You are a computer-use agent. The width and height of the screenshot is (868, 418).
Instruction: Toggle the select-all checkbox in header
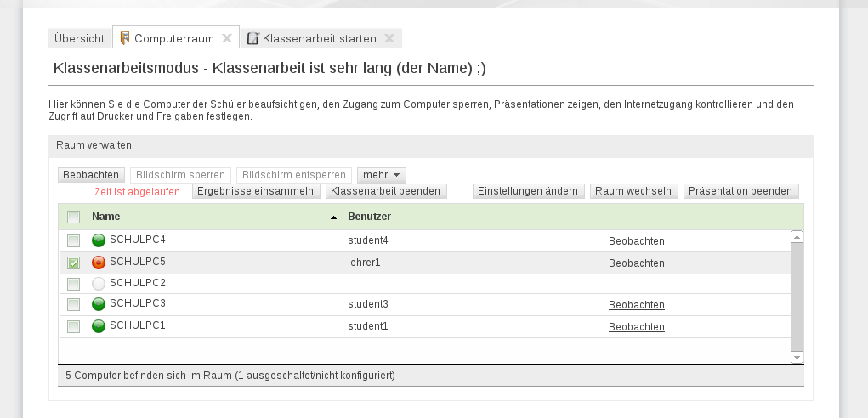[74, 217]
